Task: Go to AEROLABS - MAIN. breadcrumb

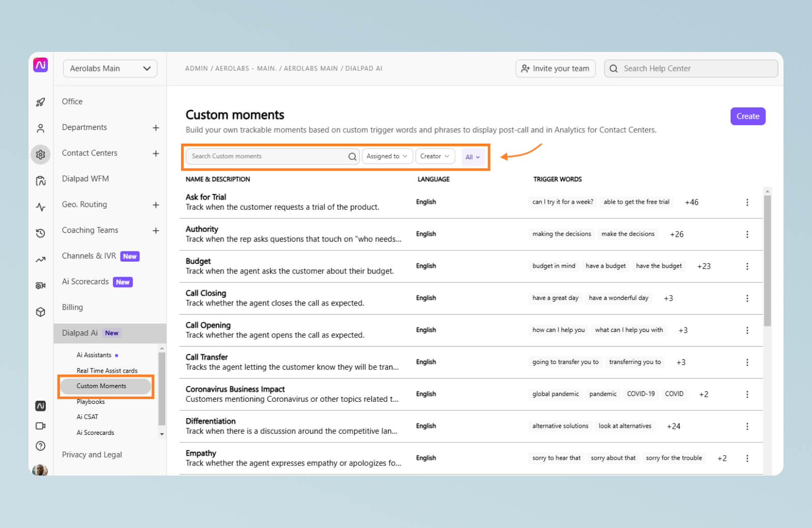Action: pyautogui.click(x=246, y=68)
